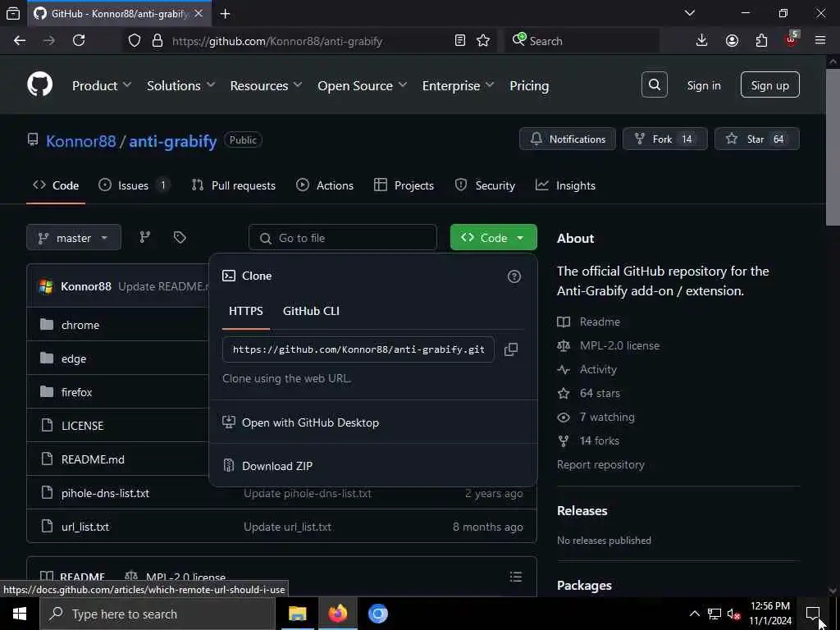Expand the Enterprise menu

point(458,85)
